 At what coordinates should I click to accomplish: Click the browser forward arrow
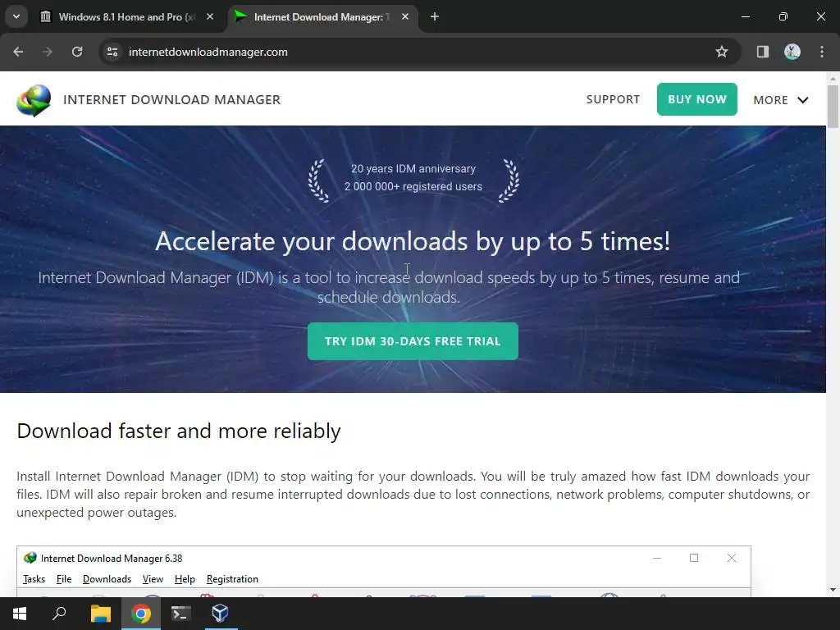(48, 52)
